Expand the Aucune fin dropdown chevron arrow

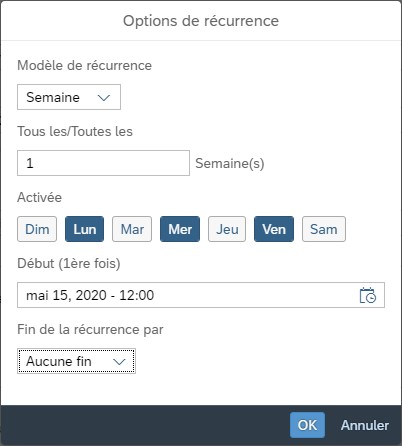click(x=119, y=362)
